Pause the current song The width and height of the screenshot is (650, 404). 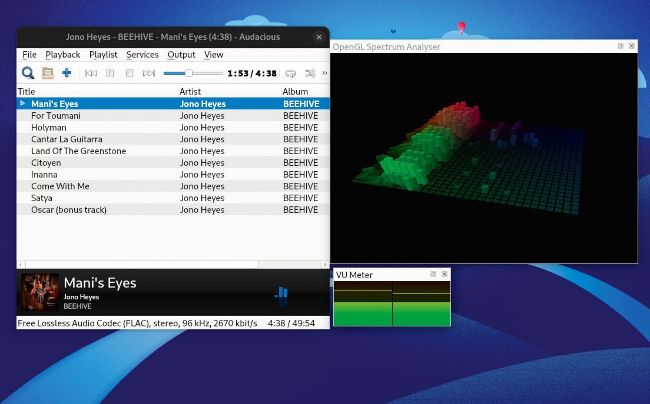[110, 73]
